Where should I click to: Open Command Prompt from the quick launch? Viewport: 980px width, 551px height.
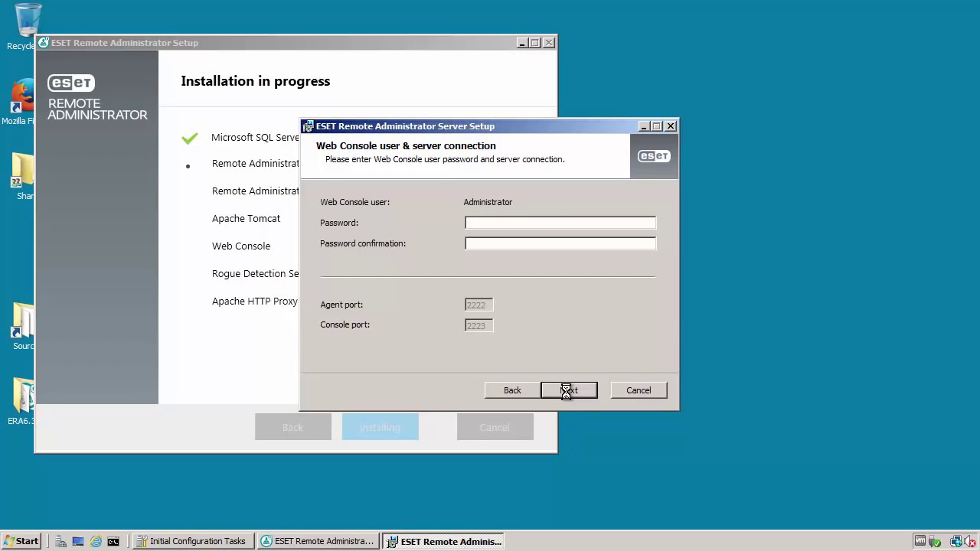click(113, 541)
